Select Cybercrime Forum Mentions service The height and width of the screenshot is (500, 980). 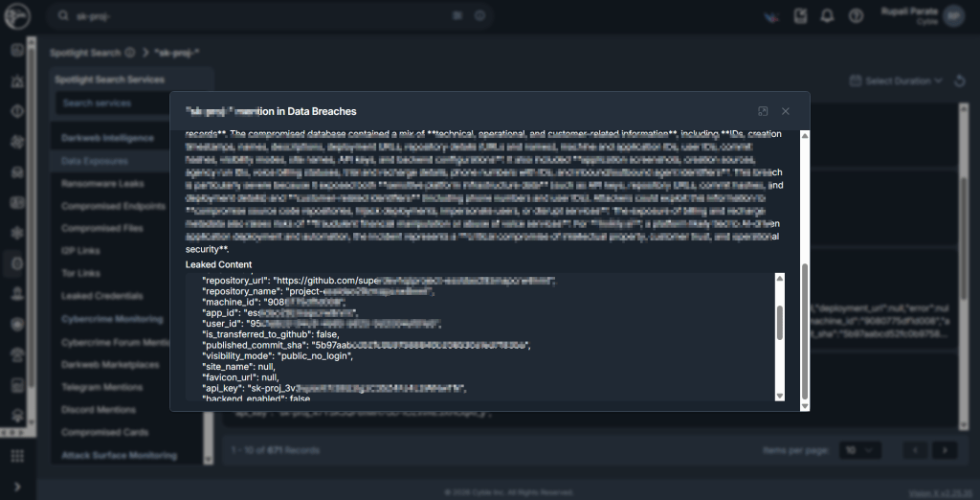(116, 342)
